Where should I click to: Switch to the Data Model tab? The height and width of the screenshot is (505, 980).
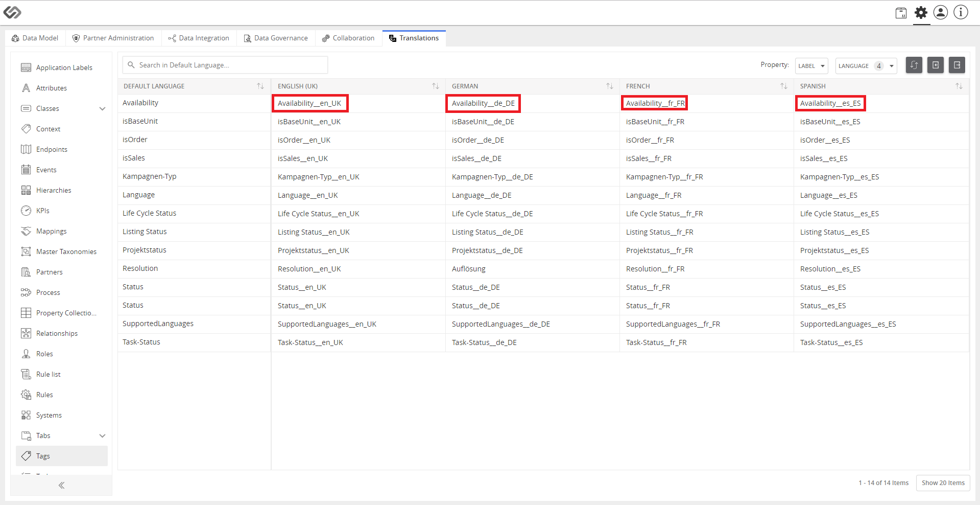(35, 38)
